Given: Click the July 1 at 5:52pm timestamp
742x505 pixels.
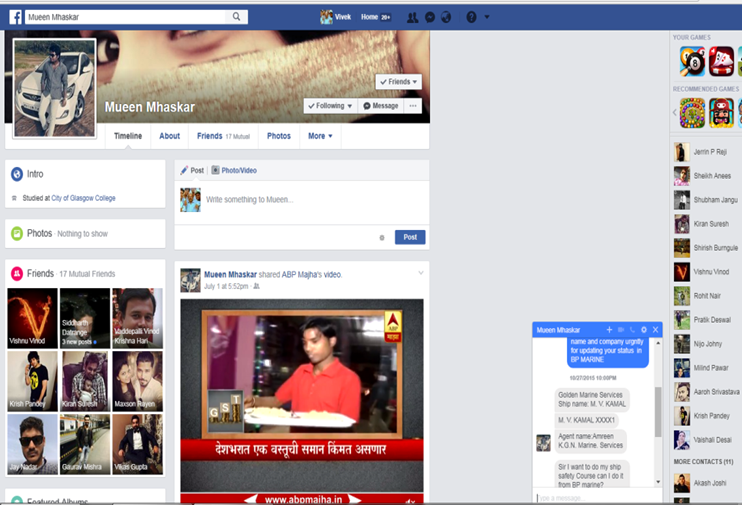Looking at the screenshot, I should pyautogui.click(x=226, y=286).
